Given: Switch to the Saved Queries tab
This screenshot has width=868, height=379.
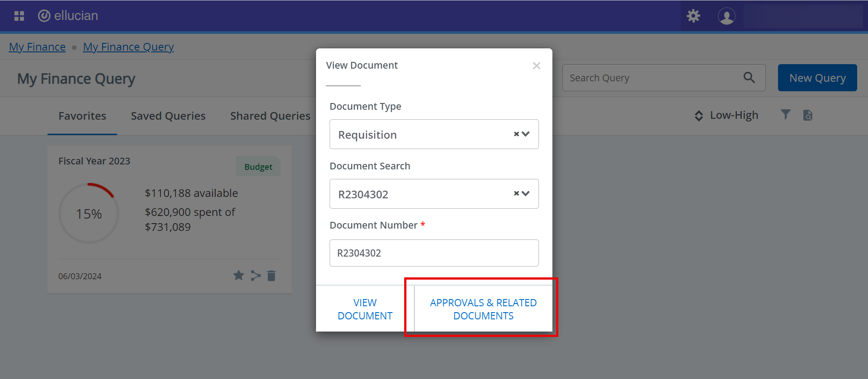Looking at the screenshot, I should [x=168, y=116].
